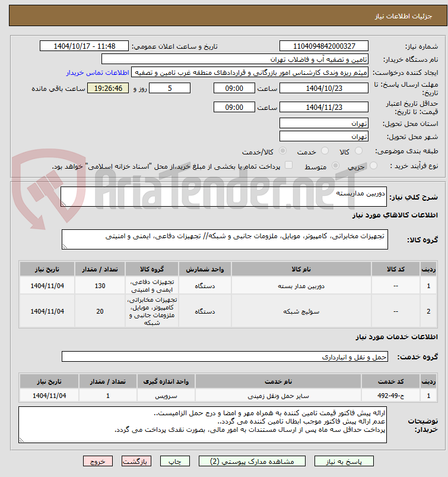Click the remaining time 19:26:46 field
Viewport: 448px width, 477px height.
(108, 89)
